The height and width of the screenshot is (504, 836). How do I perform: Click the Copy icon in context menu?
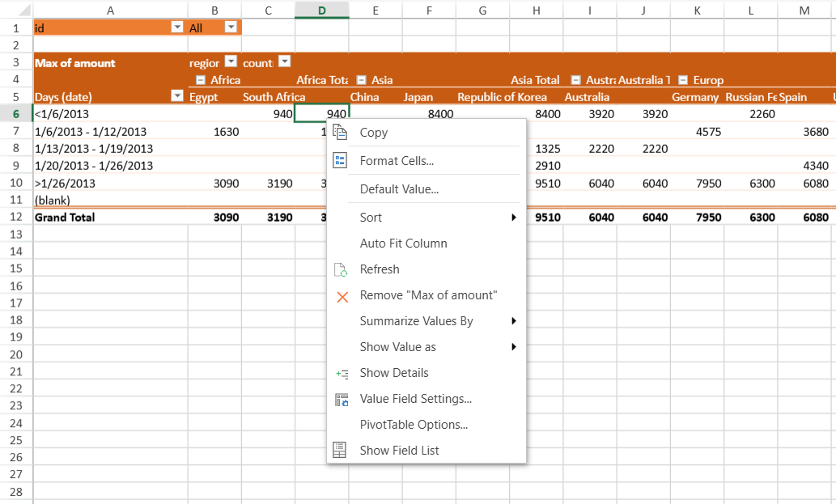coord(341,133)
